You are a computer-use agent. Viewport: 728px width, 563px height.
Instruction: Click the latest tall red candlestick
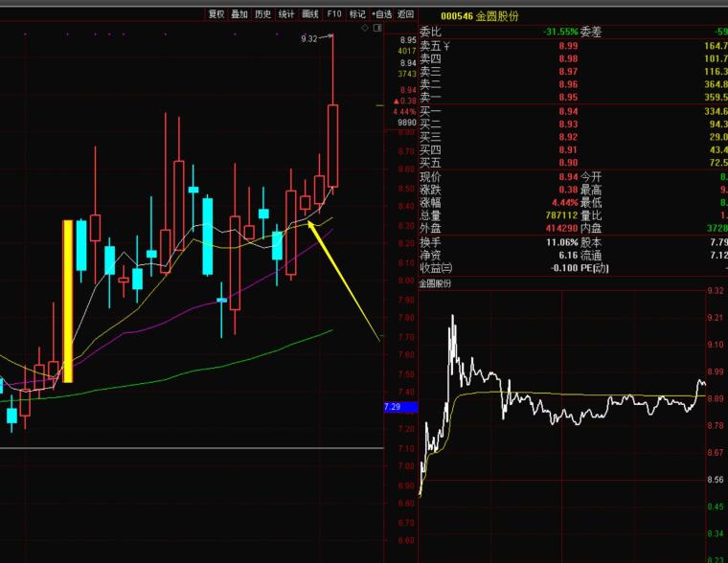pyautogui.click(x=333, y=146)
